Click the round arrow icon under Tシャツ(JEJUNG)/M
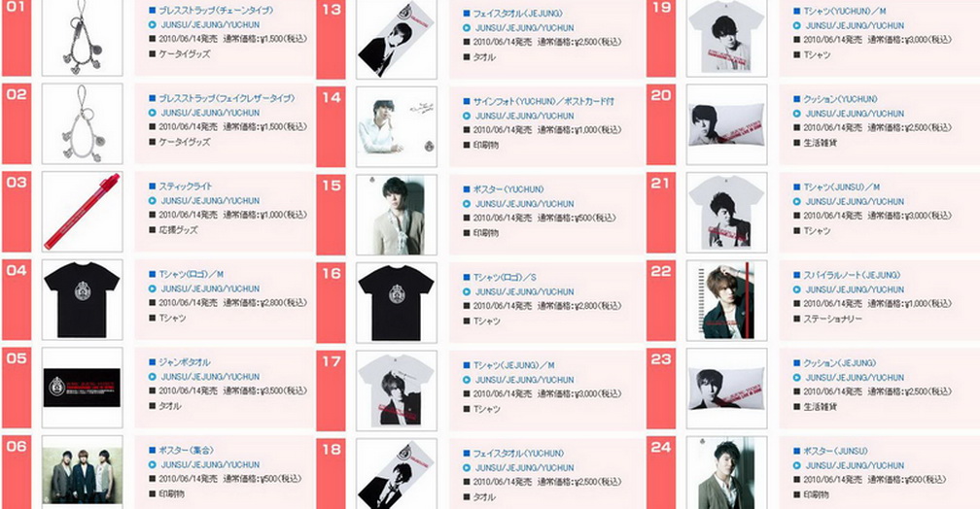 [467, 380]
